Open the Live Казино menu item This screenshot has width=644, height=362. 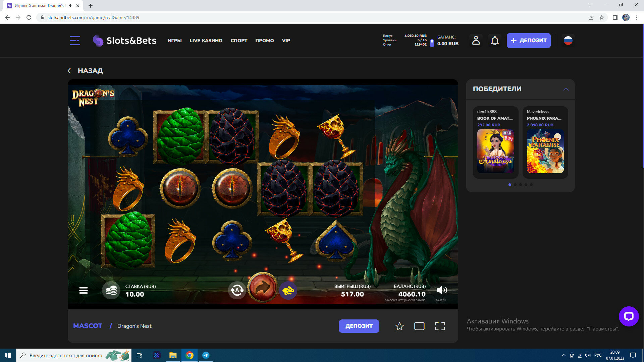206,41
